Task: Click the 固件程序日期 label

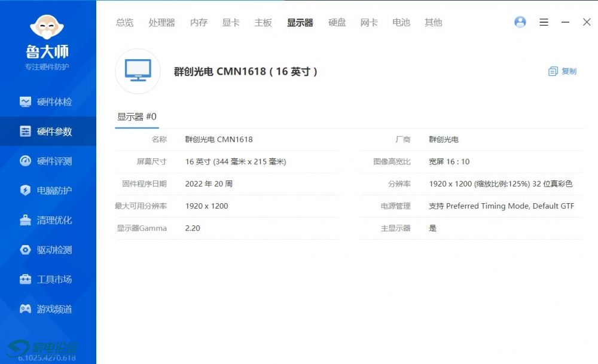Action: point(144,183)
